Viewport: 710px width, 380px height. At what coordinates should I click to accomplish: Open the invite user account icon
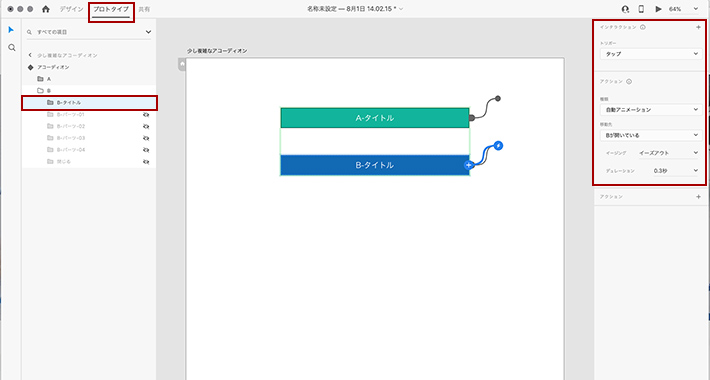625,9
